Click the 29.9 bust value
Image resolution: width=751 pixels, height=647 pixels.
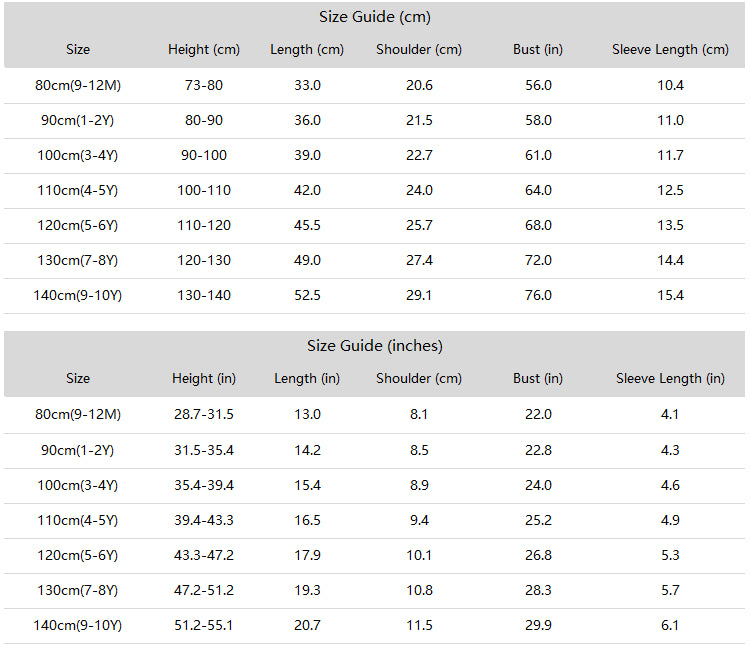[538, 625]
